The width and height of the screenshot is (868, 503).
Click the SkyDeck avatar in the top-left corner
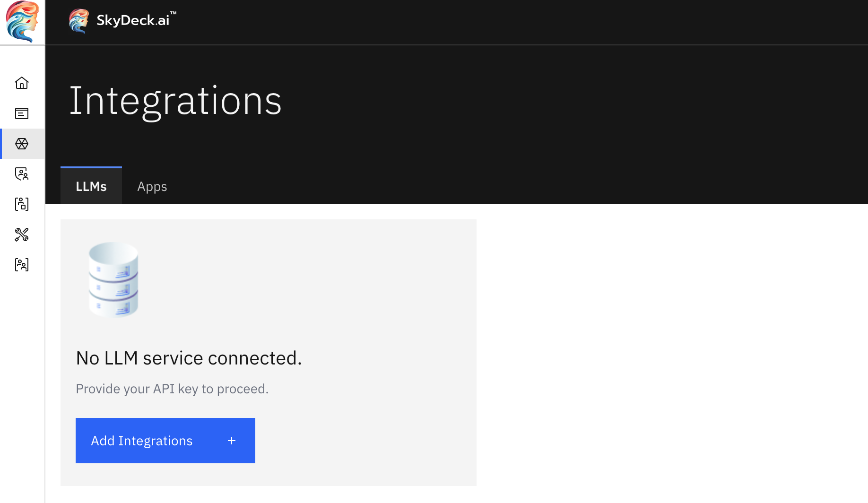pyautogui.click(x=21, y=21)
